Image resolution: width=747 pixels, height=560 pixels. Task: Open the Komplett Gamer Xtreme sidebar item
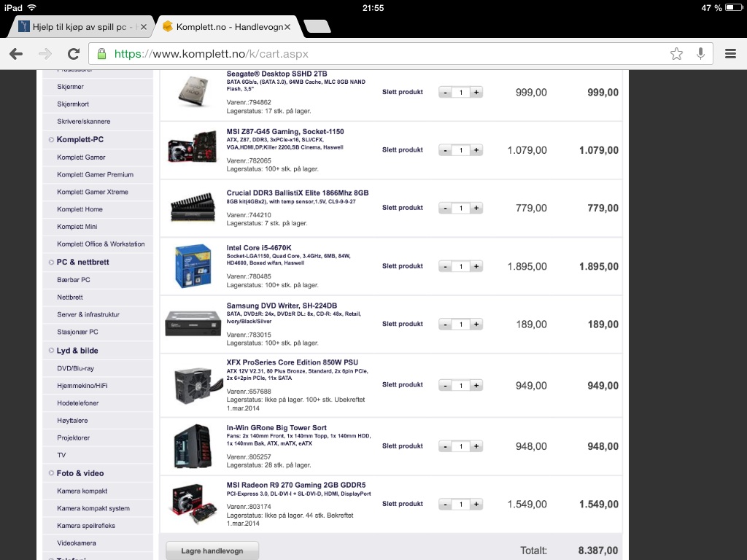click(93, 192)
